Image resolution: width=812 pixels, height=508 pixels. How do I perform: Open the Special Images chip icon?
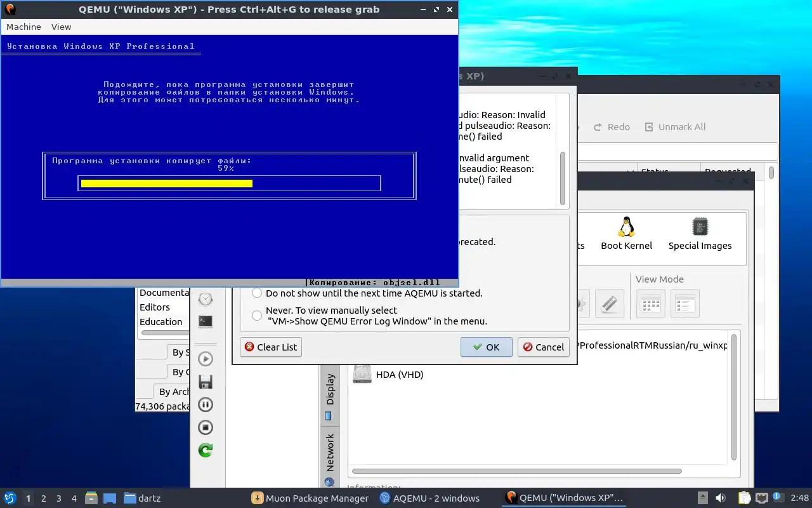coord(700,234)
